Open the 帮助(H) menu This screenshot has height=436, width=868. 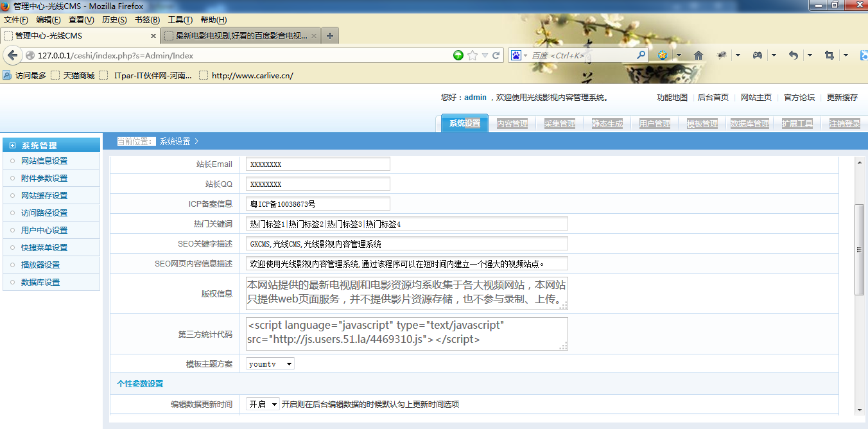click(x=214, y=20)
